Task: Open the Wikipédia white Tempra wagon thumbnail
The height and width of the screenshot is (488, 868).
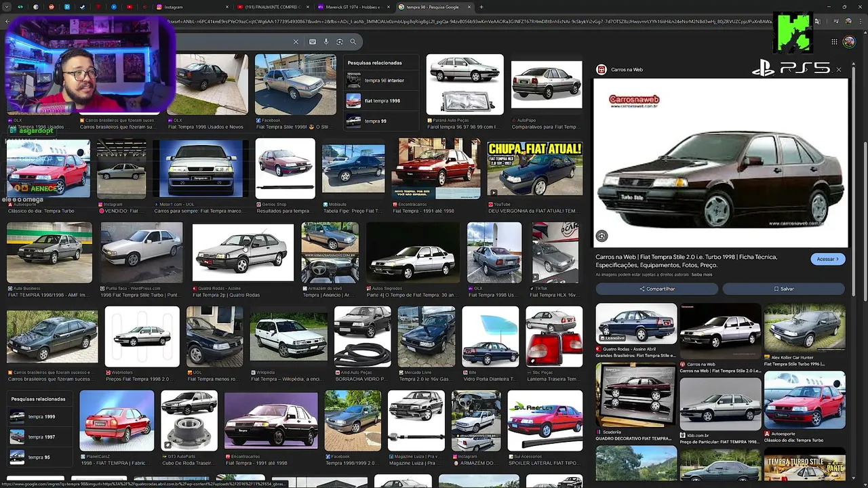Action: click(288, 337)
